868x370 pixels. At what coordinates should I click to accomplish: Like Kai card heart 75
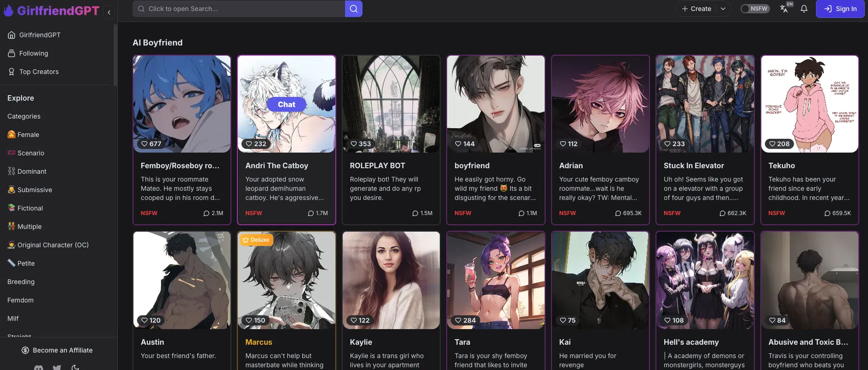[x=567, y=320]
